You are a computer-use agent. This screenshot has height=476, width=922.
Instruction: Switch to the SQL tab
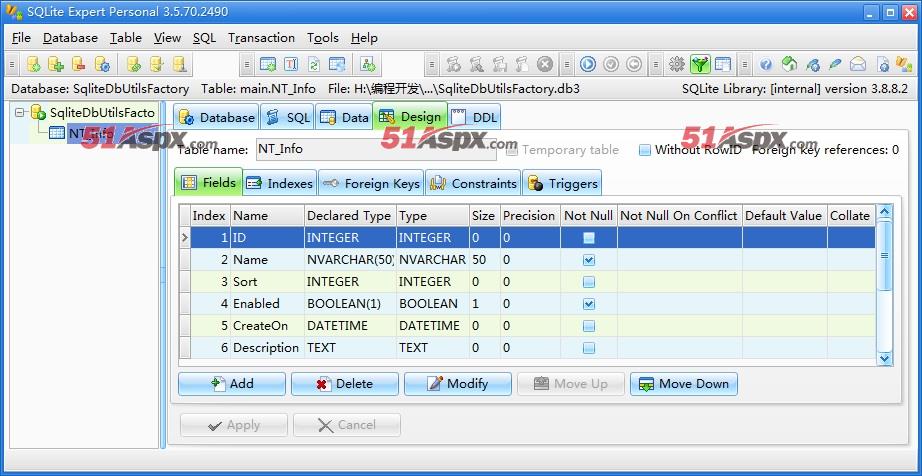(x=288, y=118)
